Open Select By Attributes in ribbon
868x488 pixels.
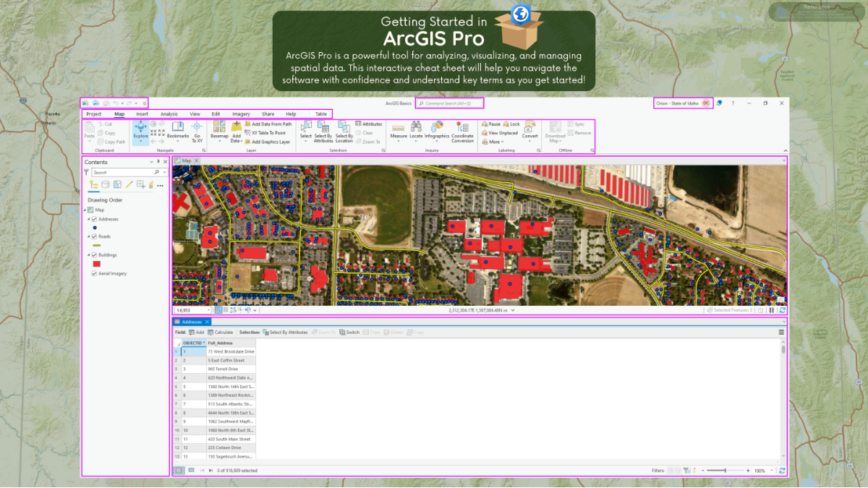[323, 127]
